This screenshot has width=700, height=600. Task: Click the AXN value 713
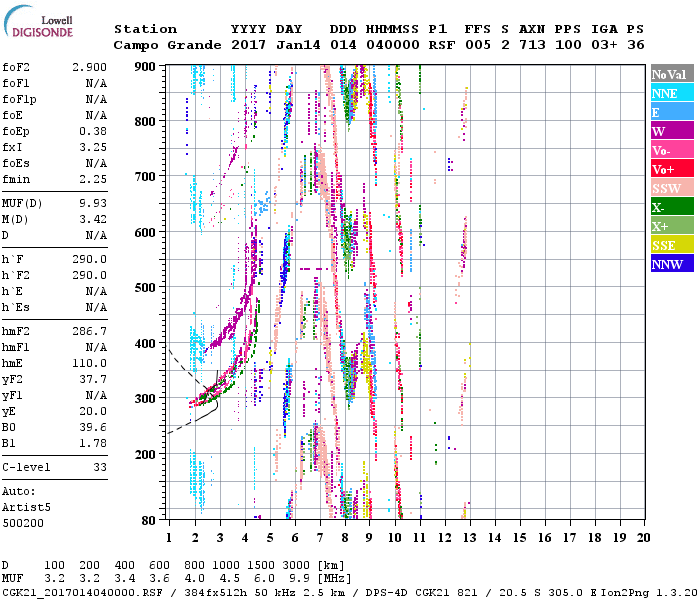(x=532, y=45)
